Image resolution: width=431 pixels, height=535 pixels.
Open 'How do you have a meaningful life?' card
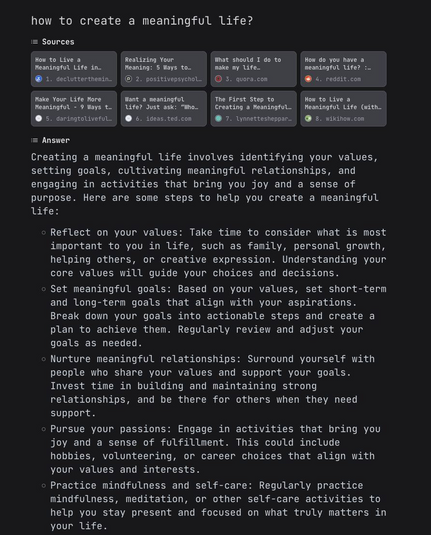pyautogui.click(x=344, y=69)
